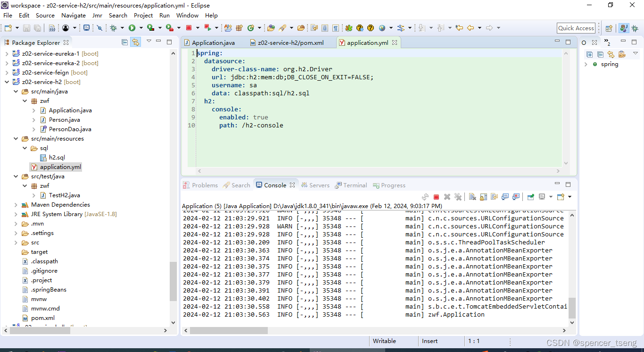Enable Scroll Lock in the Console view
The image size is (644, 352).
coord(483,197)
